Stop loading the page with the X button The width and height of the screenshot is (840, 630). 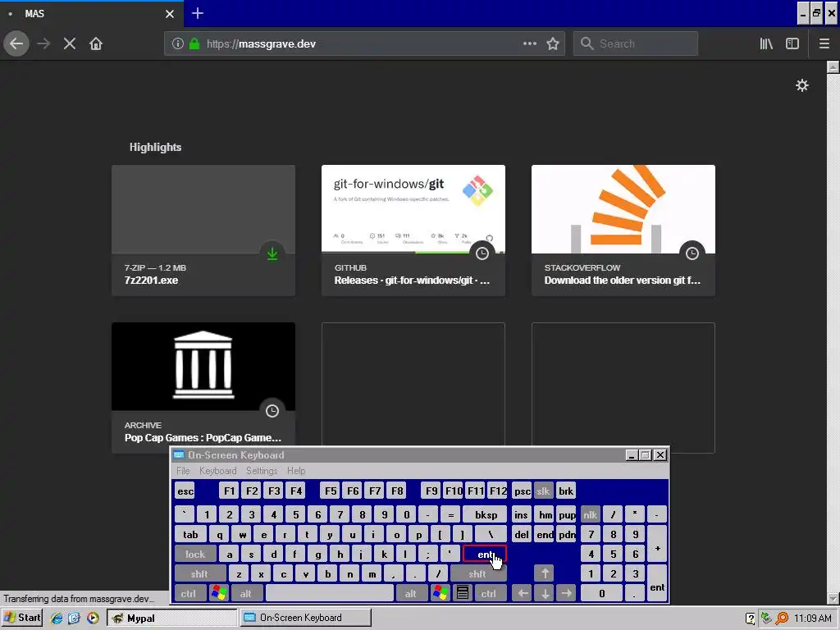tap(70, 44)
